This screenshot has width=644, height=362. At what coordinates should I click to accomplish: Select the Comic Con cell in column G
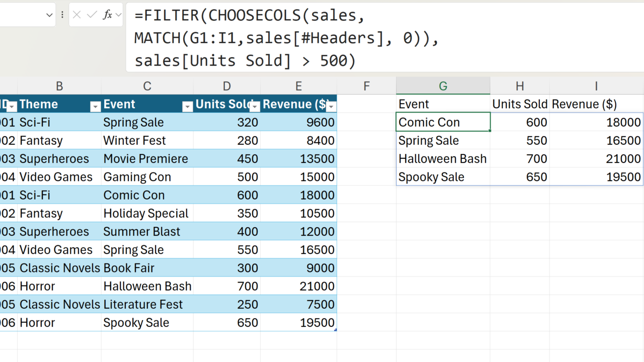click(x=443, y=122)
